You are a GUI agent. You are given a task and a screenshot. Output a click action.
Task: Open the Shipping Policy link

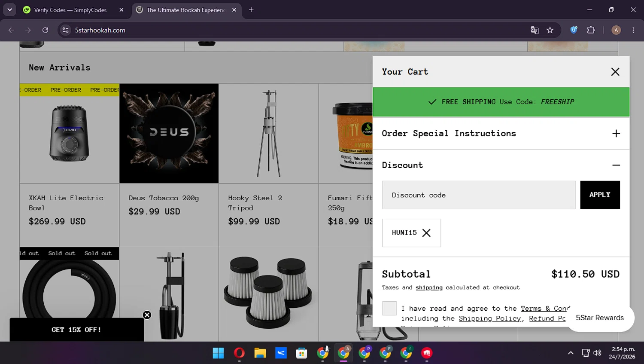click(490, 318)
